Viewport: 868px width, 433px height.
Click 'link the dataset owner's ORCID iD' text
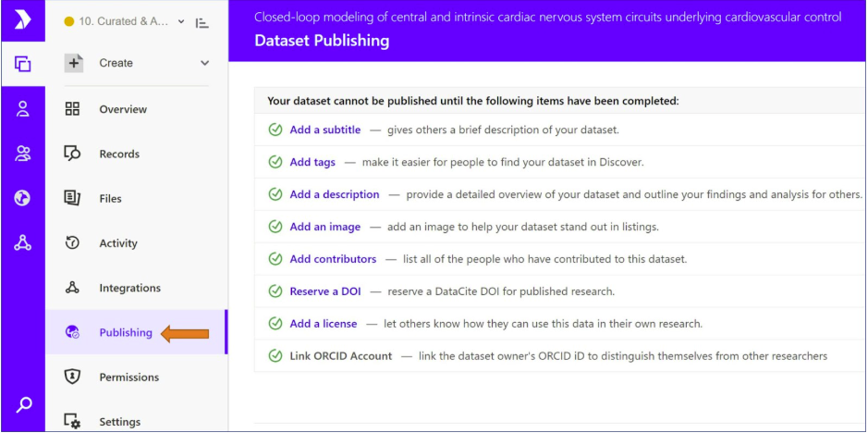623,356
